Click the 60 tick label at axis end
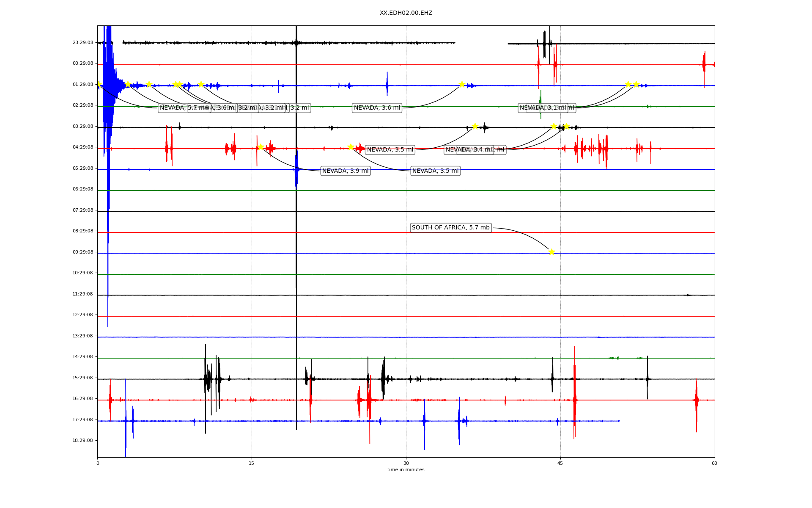 (714, 464)
